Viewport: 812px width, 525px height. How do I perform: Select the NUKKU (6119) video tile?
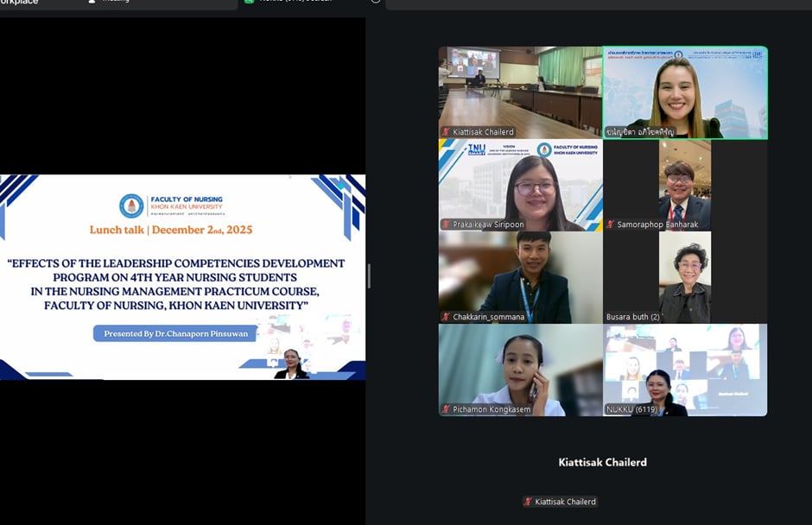coord(685,370)
